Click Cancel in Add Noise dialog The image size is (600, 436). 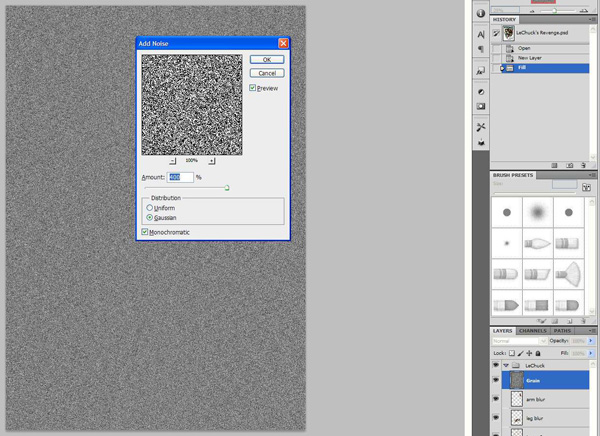pyautogui.click(x=267, y=73)
